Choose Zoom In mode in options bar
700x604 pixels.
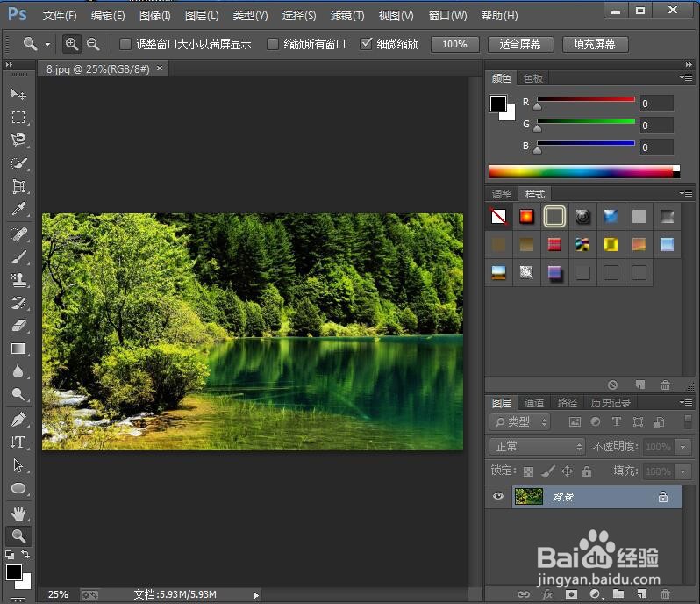(x=71, y=44)
